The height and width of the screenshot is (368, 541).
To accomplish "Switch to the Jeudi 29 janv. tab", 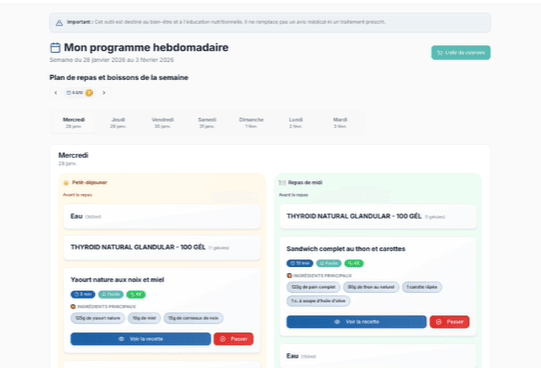I will [118, 123].
